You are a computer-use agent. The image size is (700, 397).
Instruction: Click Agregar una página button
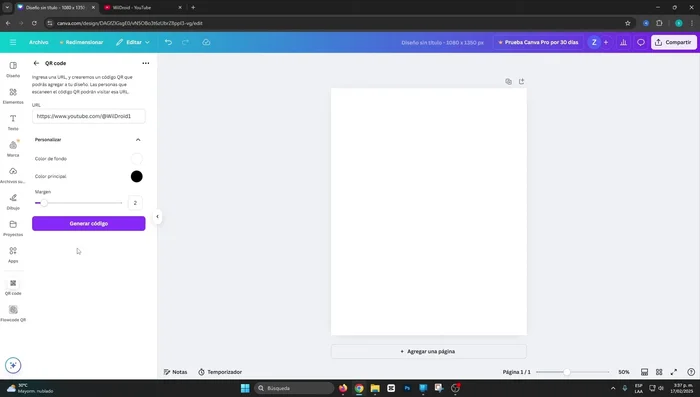(429, 351)
